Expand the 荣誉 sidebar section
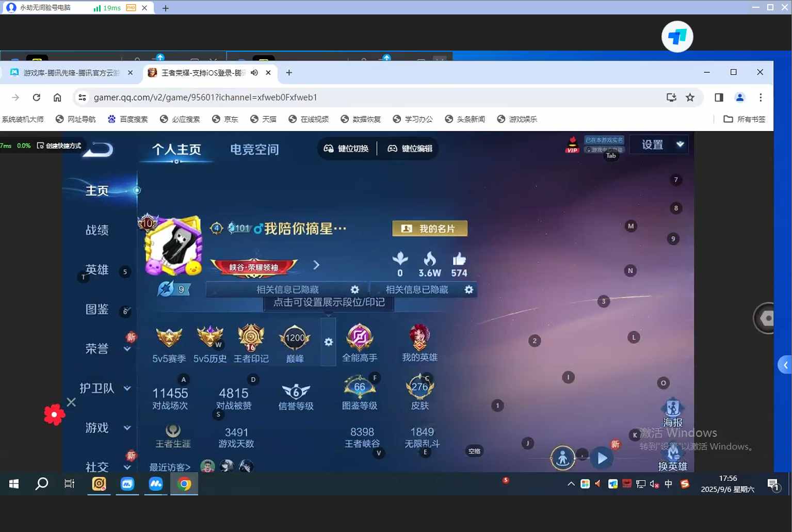Viewport: 792px width, 532px height. pyautogui.click(x=127, y=349)
